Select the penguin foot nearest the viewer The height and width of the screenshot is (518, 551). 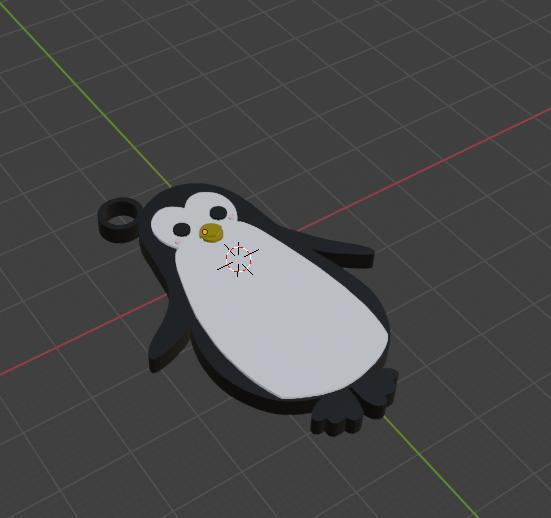(337, 415)
